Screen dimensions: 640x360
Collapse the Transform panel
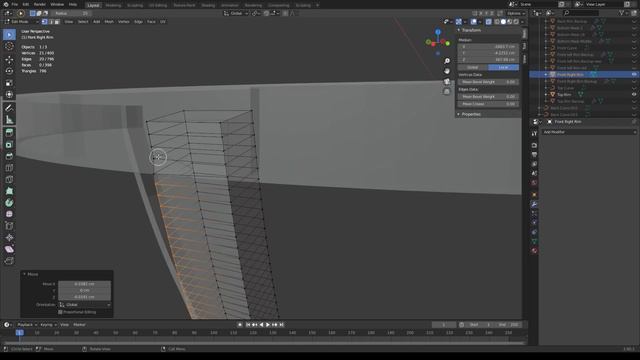point(470,30)
